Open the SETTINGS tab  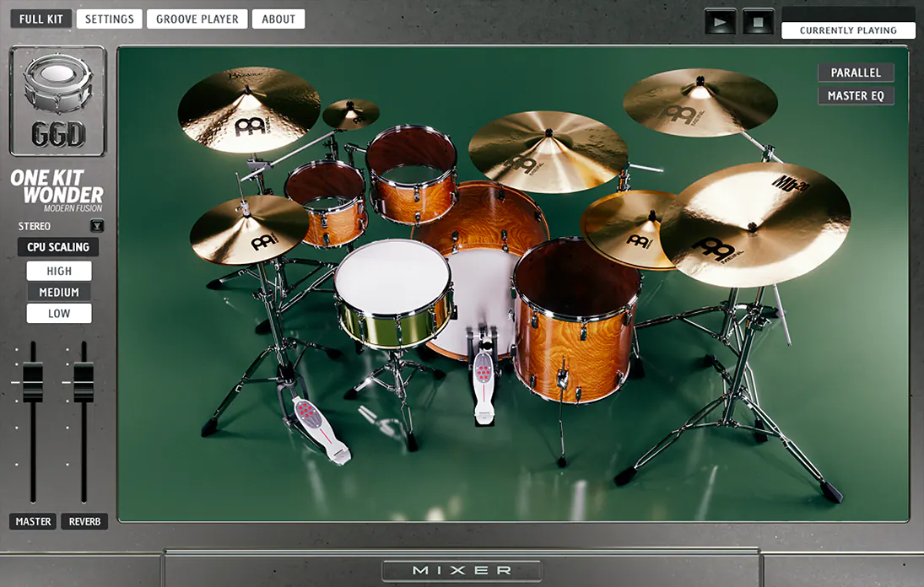[x=109, y=18]
